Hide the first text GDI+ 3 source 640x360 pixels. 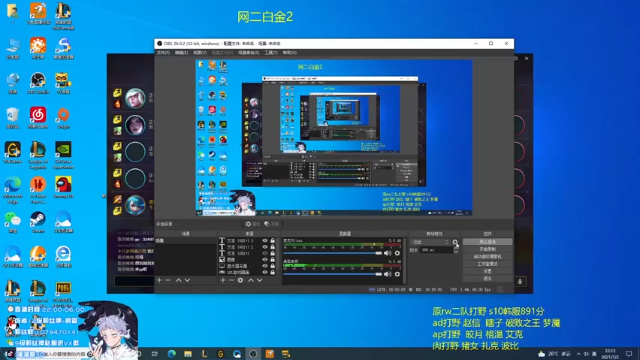[x=265, y=241]
